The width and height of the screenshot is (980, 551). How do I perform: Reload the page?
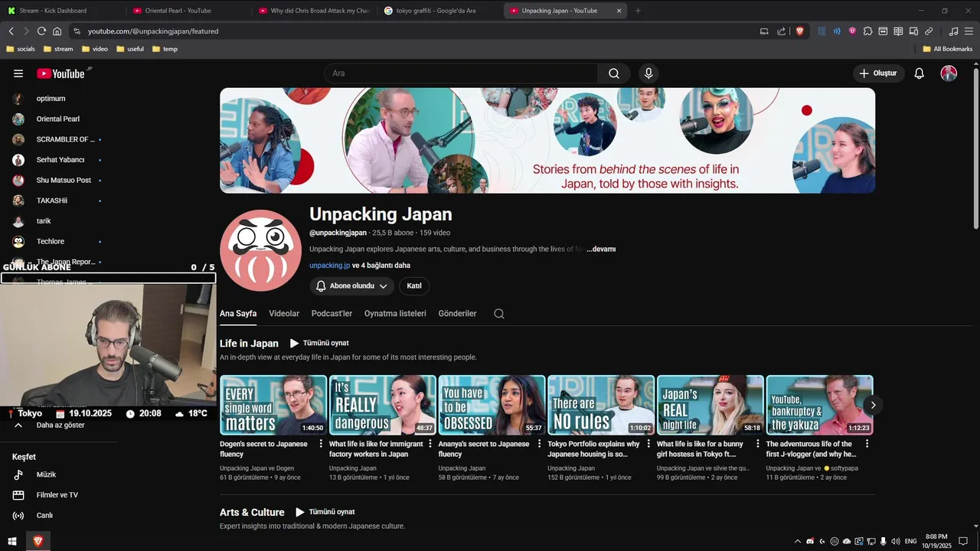41,31
